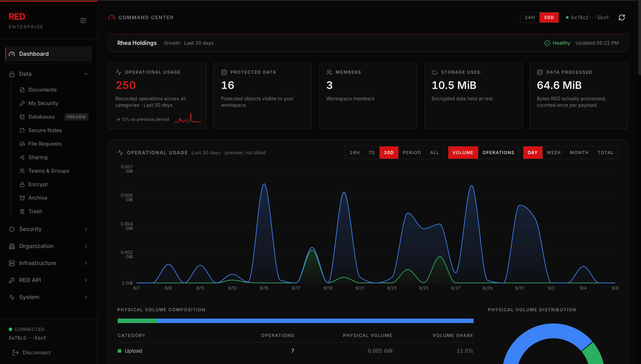Click the Trash bin icon
This screenshot has height=364, width=641.
coord(22,212)
